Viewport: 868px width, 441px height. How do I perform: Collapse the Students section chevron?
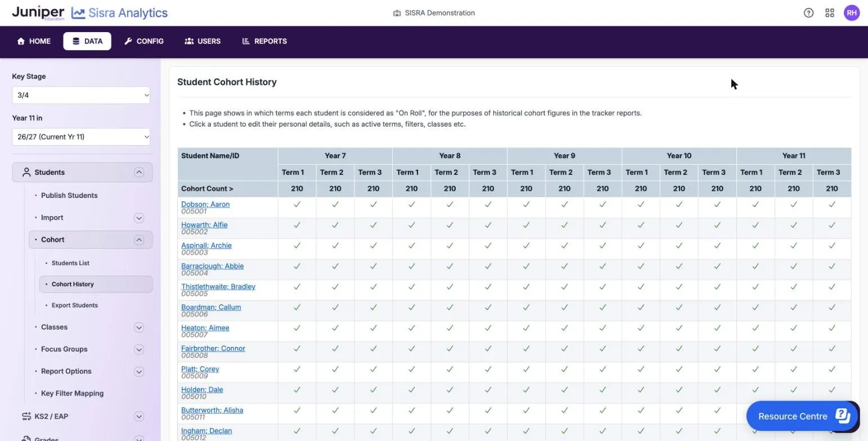139,172
